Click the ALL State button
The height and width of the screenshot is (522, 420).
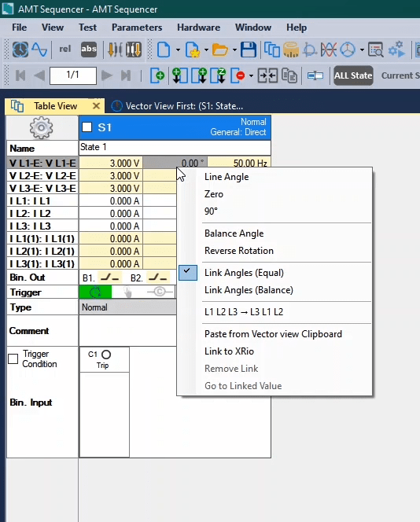(353, 75)
